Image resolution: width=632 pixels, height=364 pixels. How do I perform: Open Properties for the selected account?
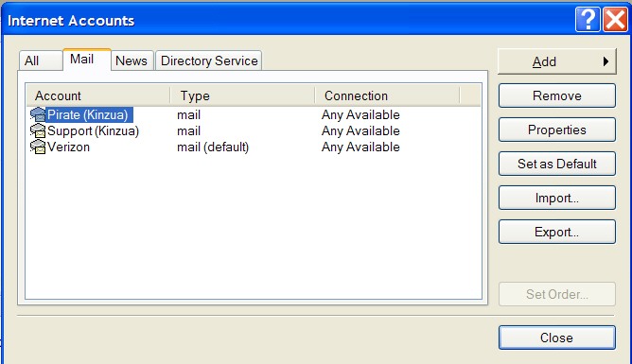pyautogui.click(x=557, y=130)
